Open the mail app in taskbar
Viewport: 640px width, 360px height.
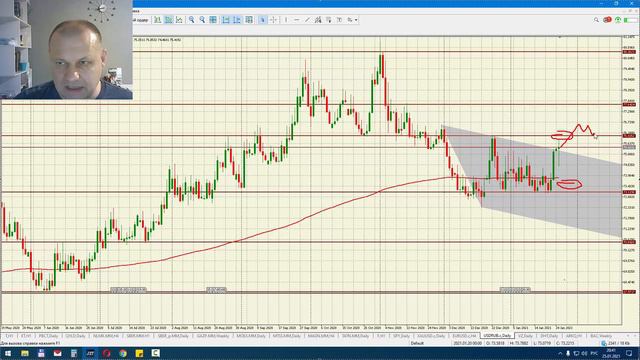click(x=58, y=353)
